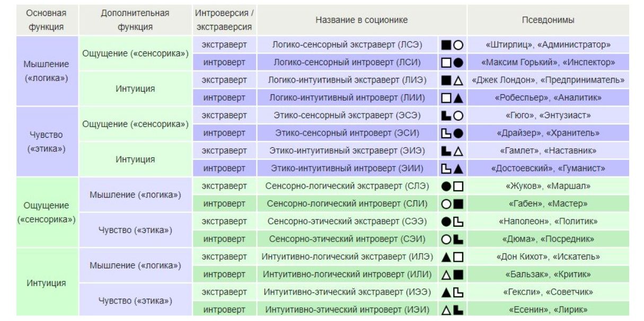The width and height of the screenshot is (644, 321).
Task: Click the СЭЭ symbol icon next to Наполеон
Action: pyautogui.click(x=453, y=221)
